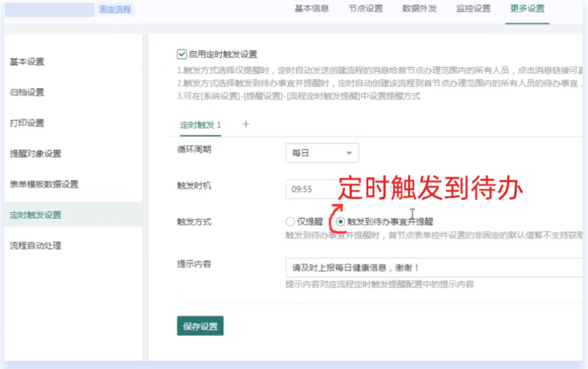Viewport: 588px width, 369px height.
Task: Uncheck 启用定时触发设置 checkbox
Action: 182,55
